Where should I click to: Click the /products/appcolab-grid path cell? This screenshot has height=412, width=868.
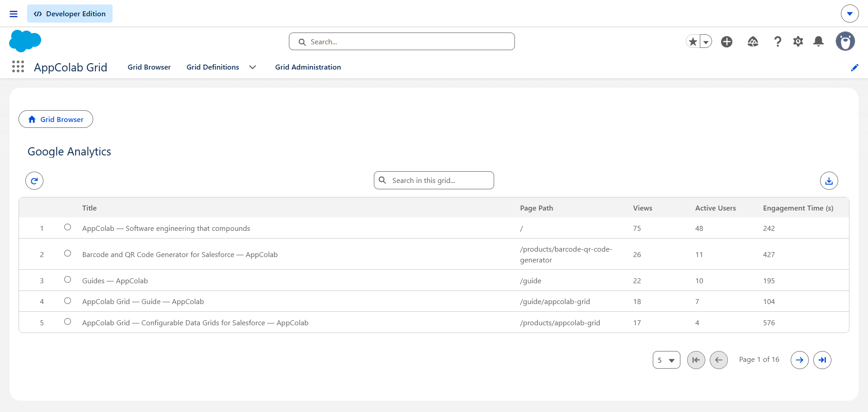(x=560, y=323)
